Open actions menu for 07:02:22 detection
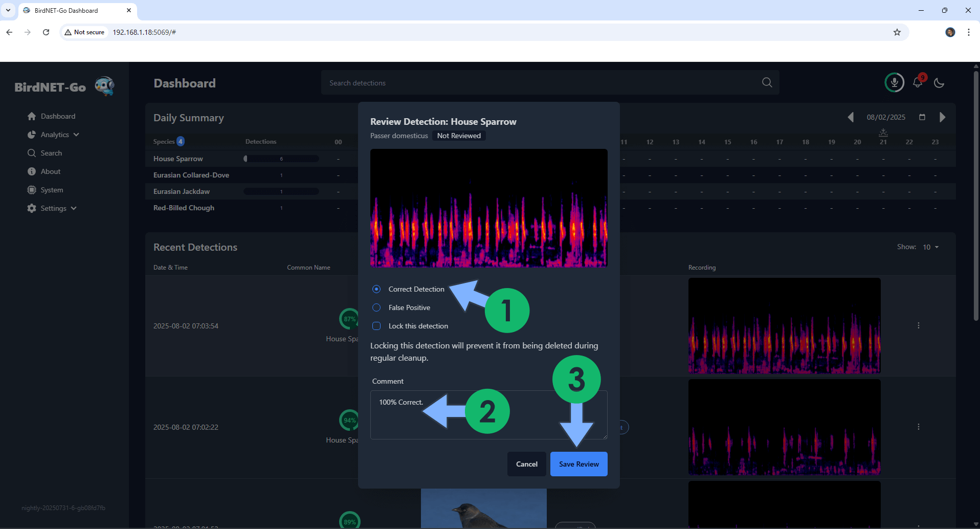Viewport: 980px width, 529px height. [919, 427]
